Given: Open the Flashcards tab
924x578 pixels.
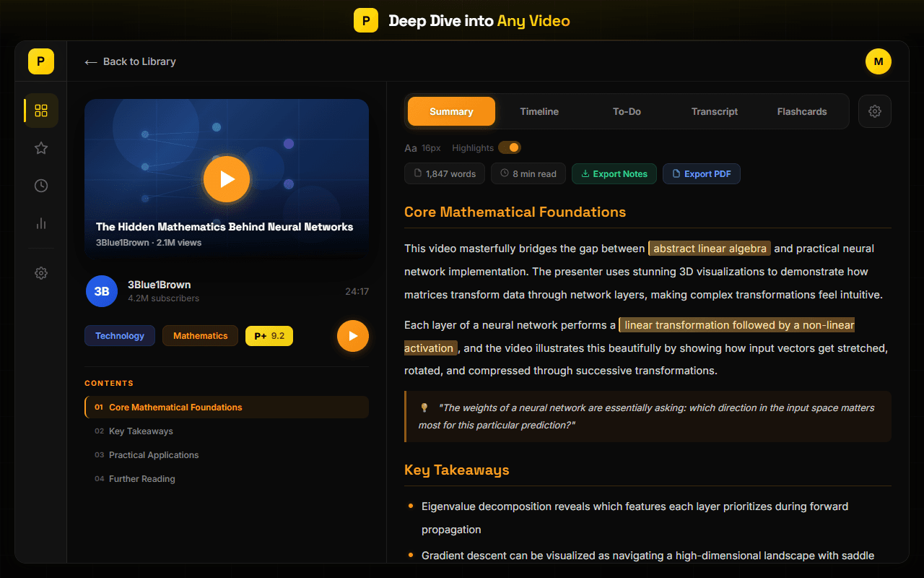Looking at the screenshot, I should pyautogui.click(x=801, y=111).
